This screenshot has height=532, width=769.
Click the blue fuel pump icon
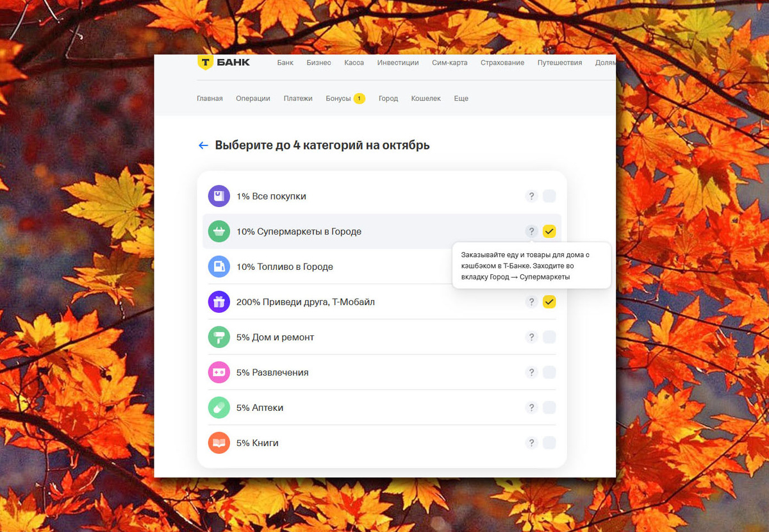point(219,267)
